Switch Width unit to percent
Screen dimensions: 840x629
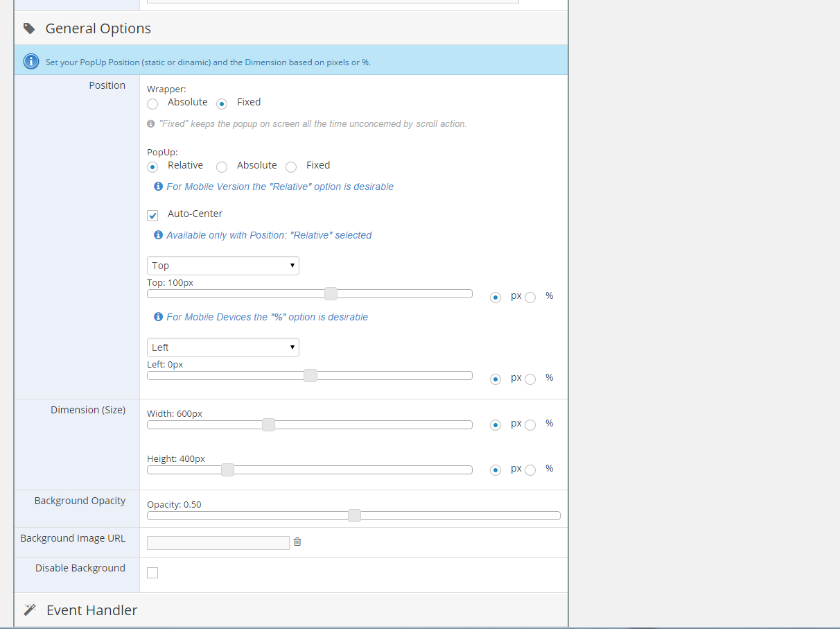[x=530, y=425]
